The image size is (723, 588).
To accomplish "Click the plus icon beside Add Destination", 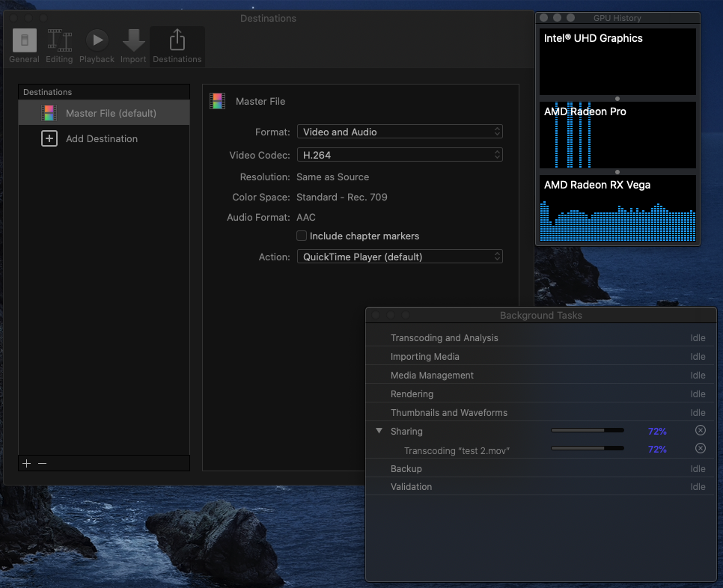I will (x=49, y=138).
